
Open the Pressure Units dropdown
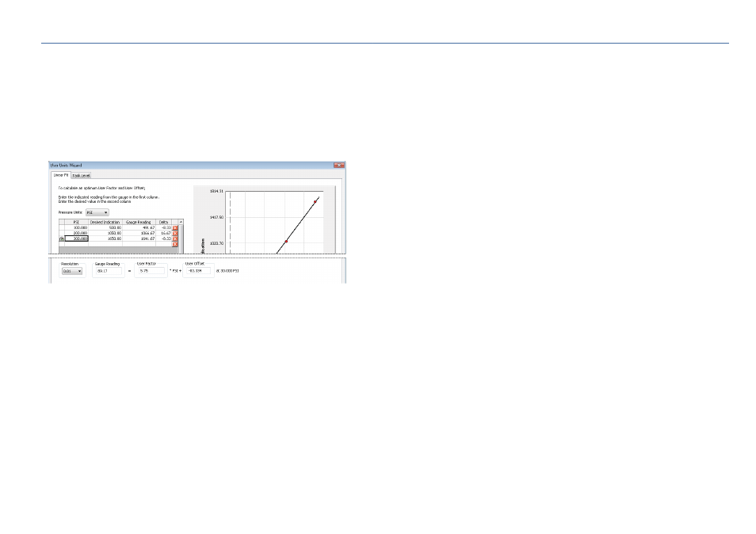click(97, 212)
